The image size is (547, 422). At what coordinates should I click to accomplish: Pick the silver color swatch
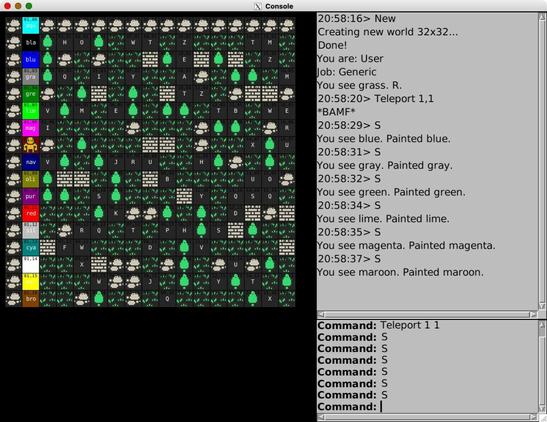coord(31,230)
